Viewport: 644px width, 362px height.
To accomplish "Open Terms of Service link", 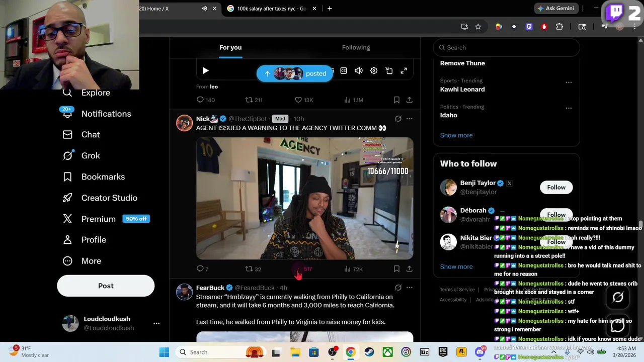I will click(457, 290).
